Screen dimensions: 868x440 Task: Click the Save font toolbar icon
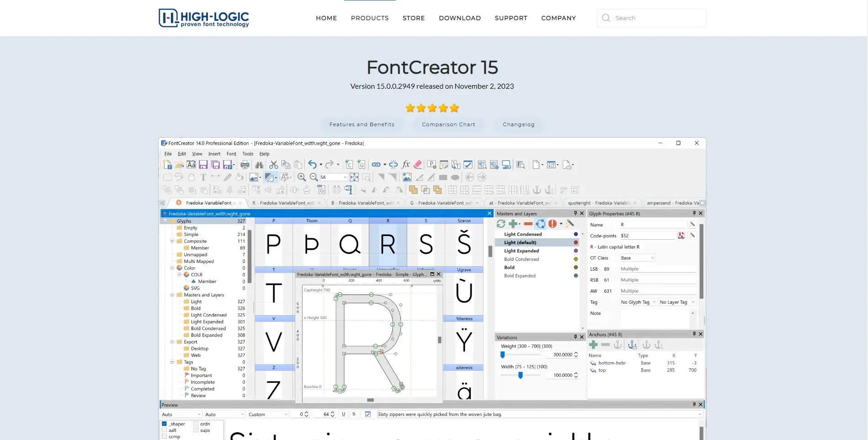[x=203, y=165]
